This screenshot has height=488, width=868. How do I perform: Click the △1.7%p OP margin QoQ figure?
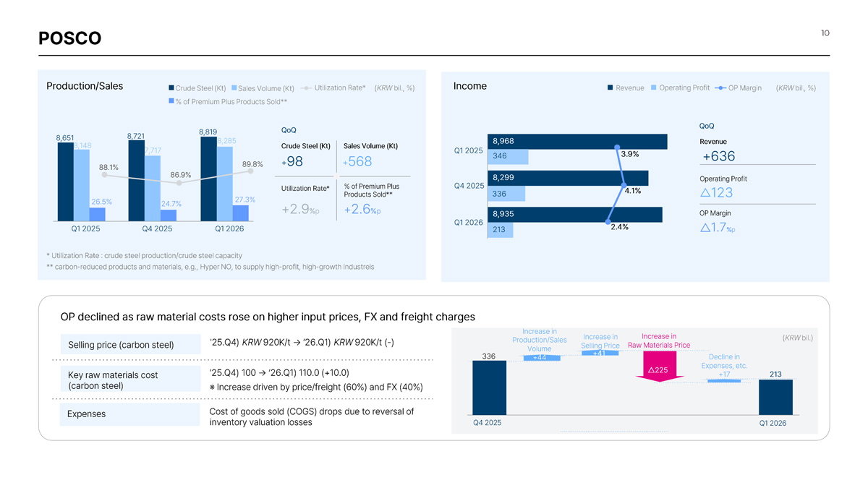tap(718, 228)
